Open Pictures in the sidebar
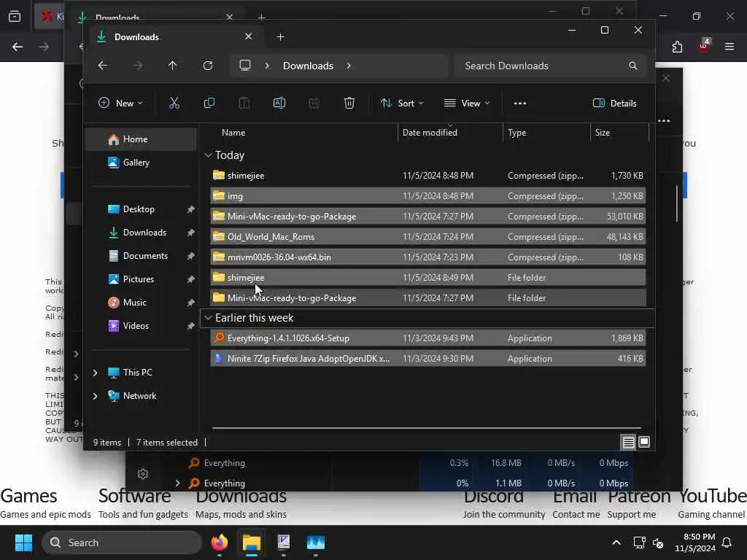The width and height of the screenshot is (747, 560). (141, 279)
